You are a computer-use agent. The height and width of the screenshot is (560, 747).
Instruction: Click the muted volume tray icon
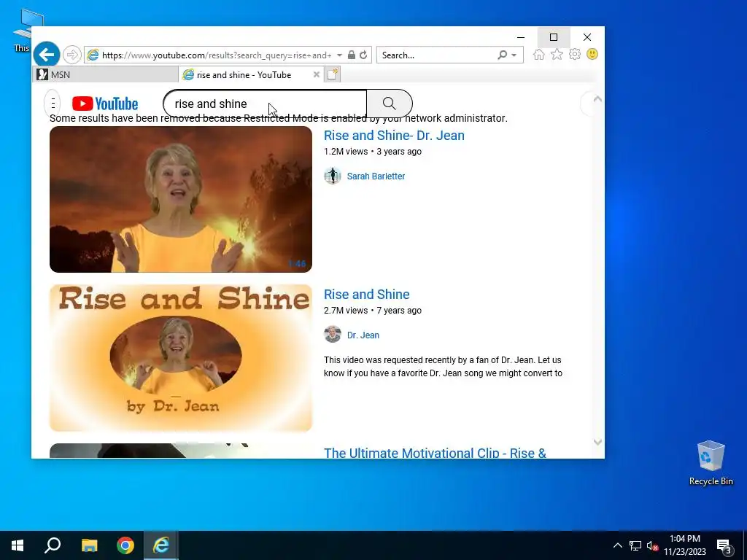(652, 545)
